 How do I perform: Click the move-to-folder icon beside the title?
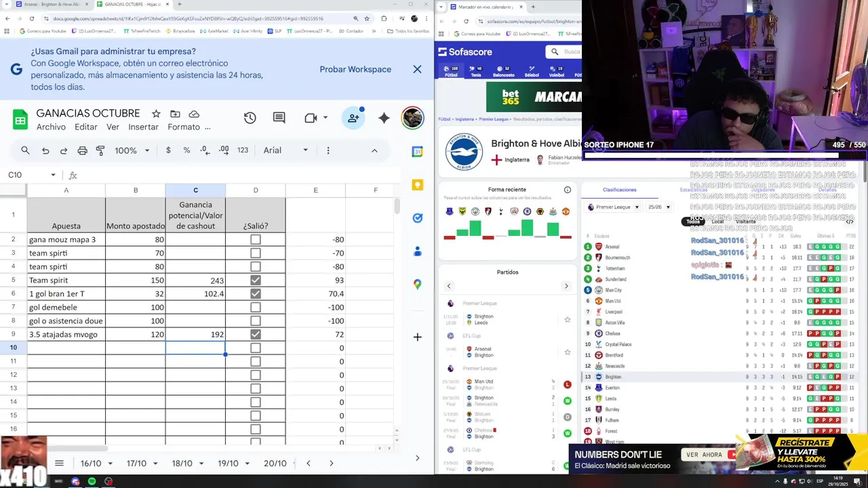click(x=175, y=114)
